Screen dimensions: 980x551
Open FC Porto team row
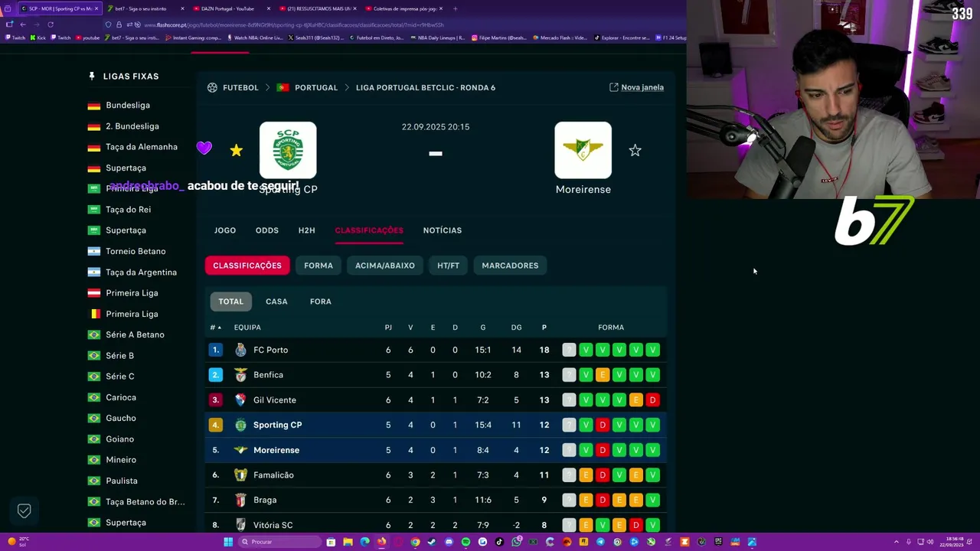click(436, 350)
